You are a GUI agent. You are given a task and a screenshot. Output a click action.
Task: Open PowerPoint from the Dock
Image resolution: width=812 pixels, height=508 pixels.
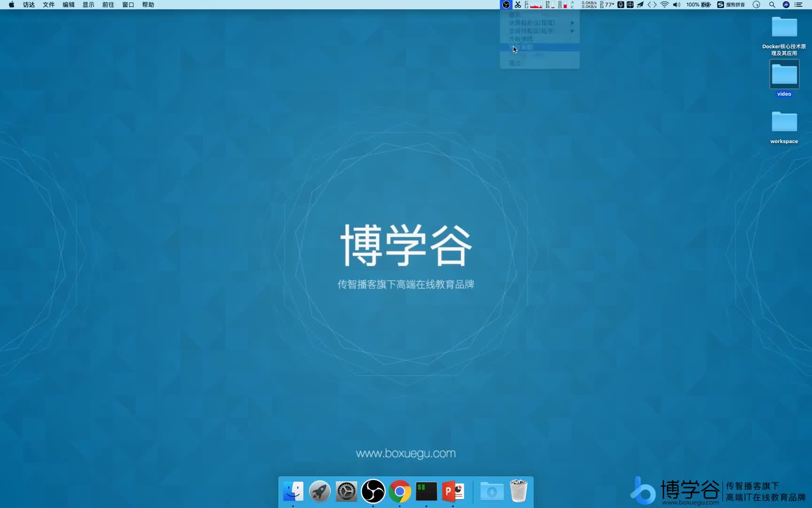pyautogui.click(x=453, y=492)
